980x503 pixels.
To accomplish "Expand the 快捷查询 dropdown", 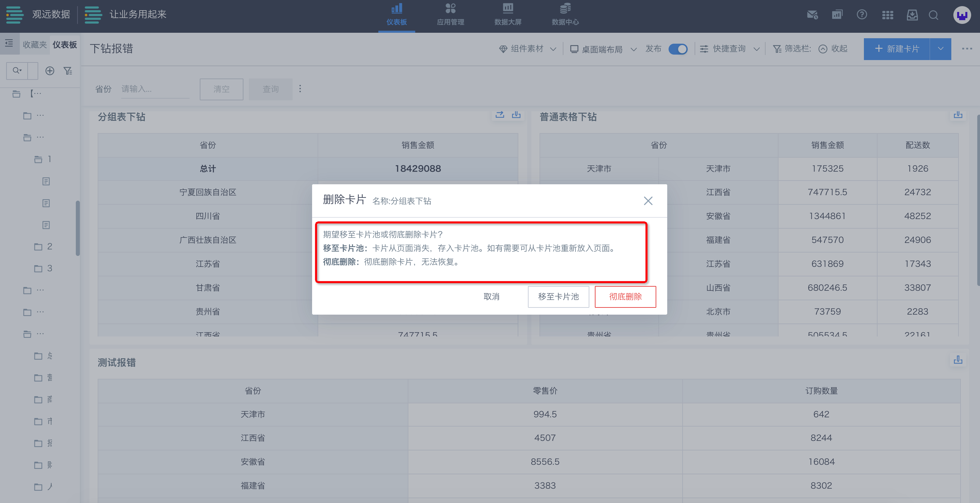I will (x=730, y=49).
